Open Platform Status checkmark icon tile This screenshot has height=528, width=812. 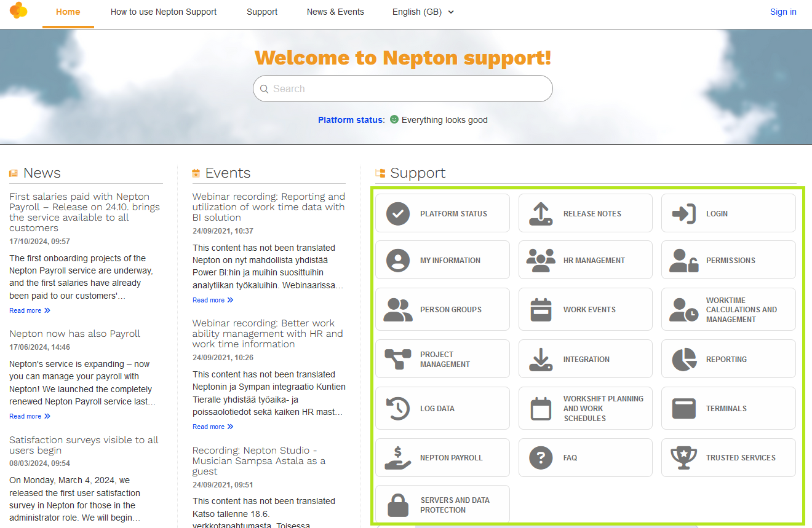[x=398, y=214]
